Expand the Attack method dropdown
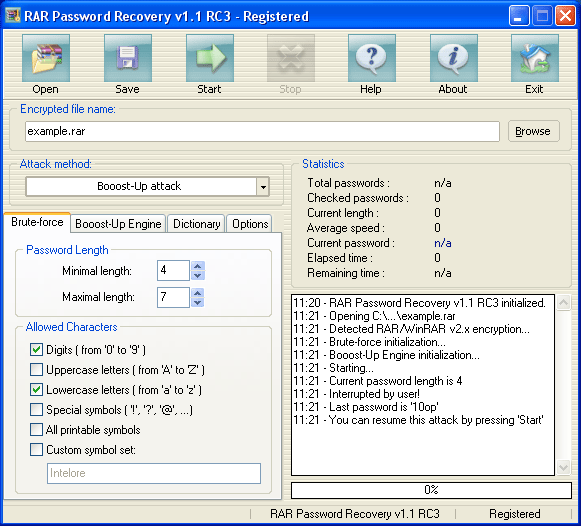 click(x=263, y=187)
